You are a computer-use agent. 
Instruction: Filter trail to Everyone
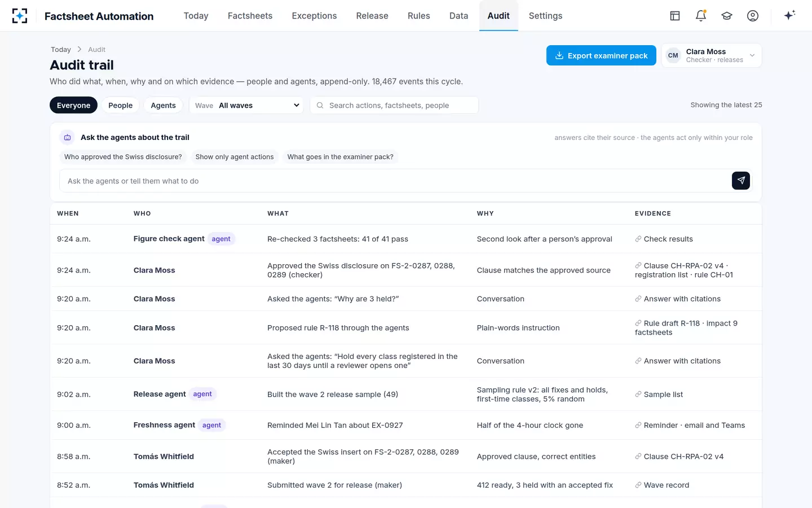tap(74, 106)
